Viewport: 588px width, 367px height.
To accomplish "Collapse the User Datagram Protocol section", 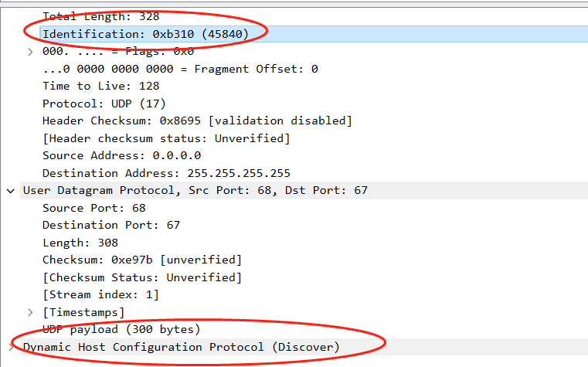I will [x=10, y=190].
